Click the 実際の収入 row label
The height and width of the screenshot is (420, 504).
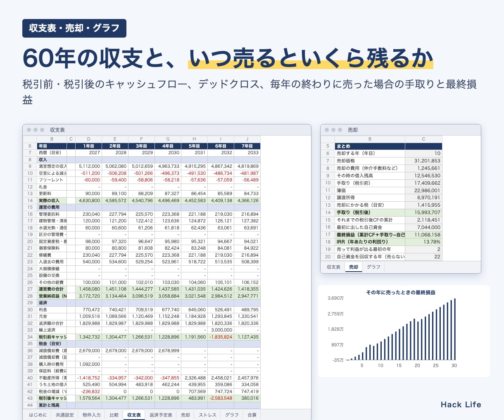[52, 200]
